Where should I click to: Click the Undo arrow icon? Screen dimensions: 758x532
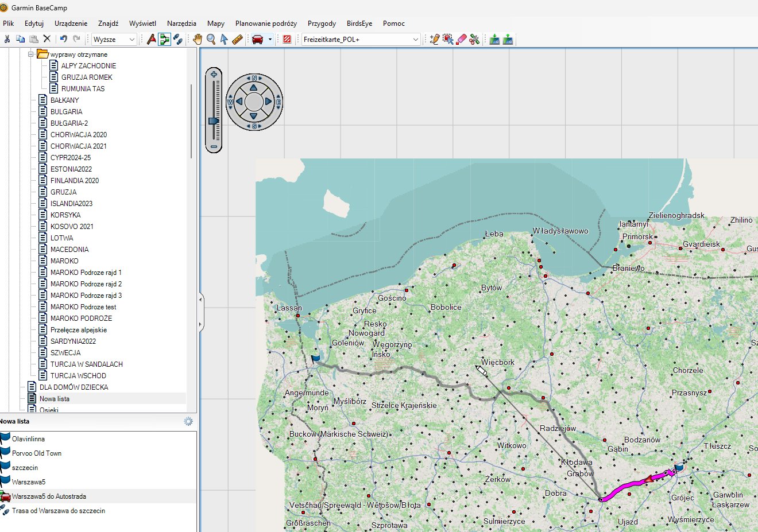(x=63, y=39)
